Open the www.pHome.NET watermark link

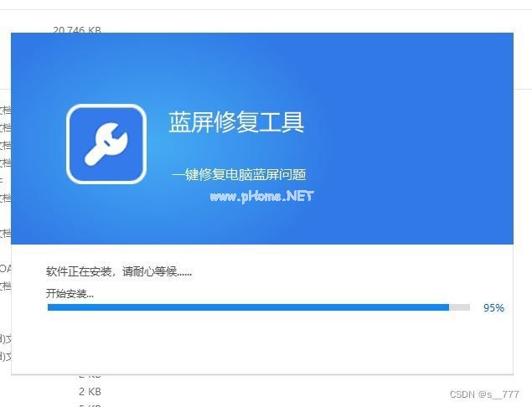261,196
